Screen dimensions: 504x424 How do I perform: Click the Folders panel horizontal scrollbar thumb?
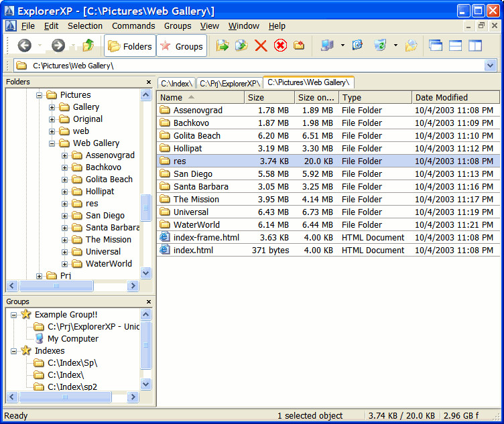coord(56,285)
